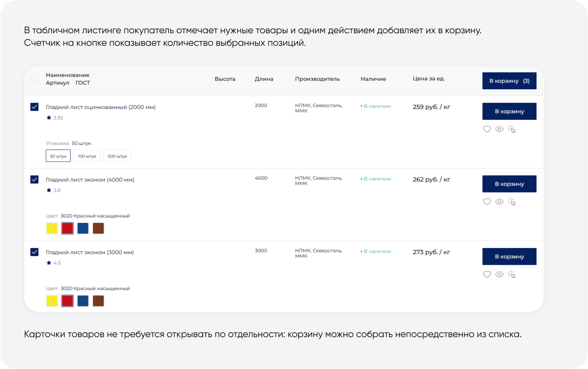Select 50 штук packaging option
The height and width of the screenshot is (369, 588).
[x=58, y=156]
